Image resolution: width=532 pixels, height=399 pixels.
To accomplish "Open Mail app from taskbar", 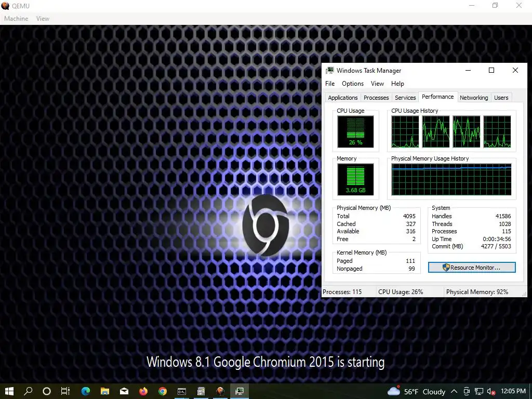I will coord(124,391).
